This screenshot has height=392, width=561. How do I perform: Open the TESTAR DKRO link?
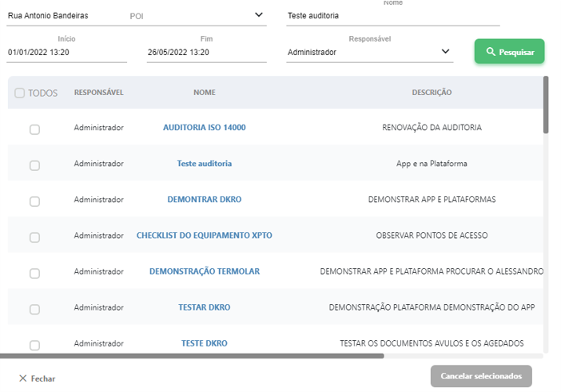[x=204, y=307]
